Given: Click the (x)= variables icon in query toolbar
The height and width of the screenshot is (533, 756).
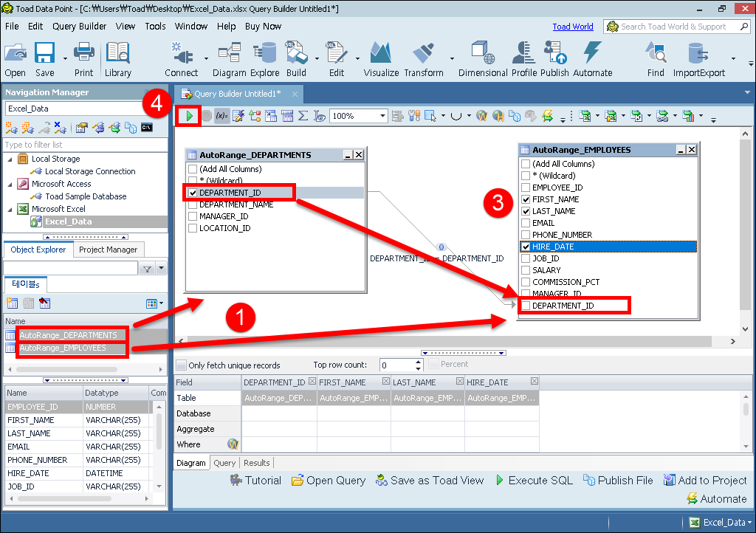Looking at the screenshot, I should [x=221, y=116].
